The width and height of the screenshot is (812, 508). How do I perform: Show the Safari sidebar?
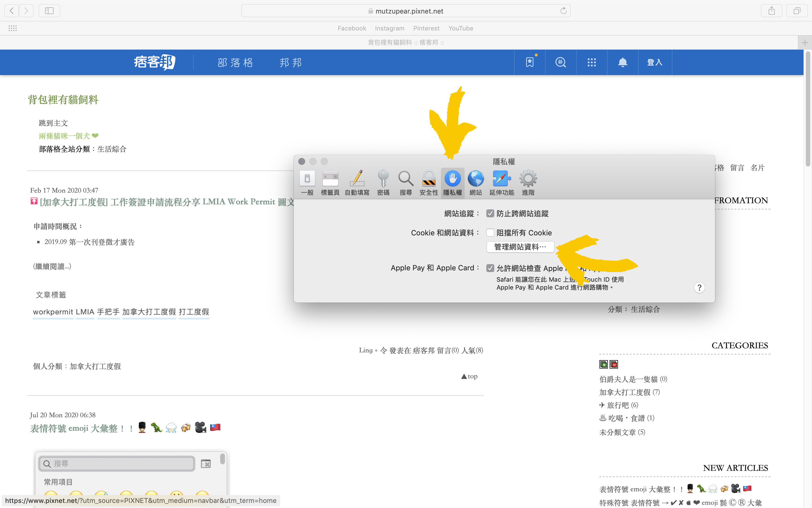click(49, 11)
